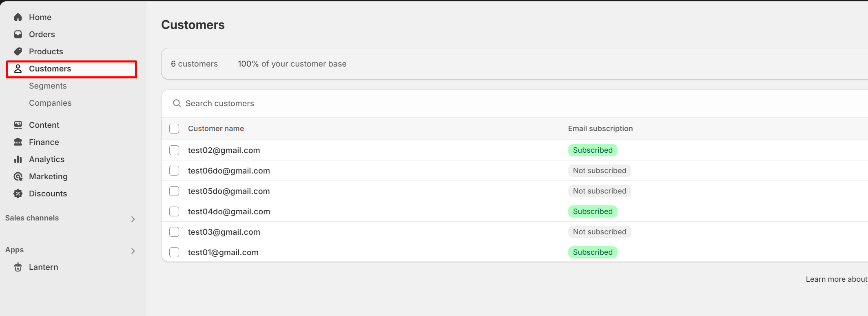This screenshot has height=316, width=868.
Task: Open customer test05do@gmail.com
Action: click(x=229, y=191)
